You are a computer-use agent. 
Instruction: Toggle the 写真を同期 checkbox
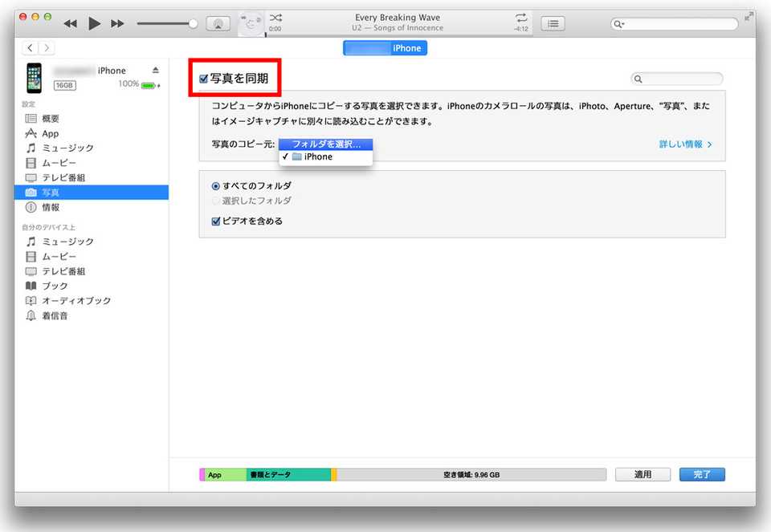point(203,79)
